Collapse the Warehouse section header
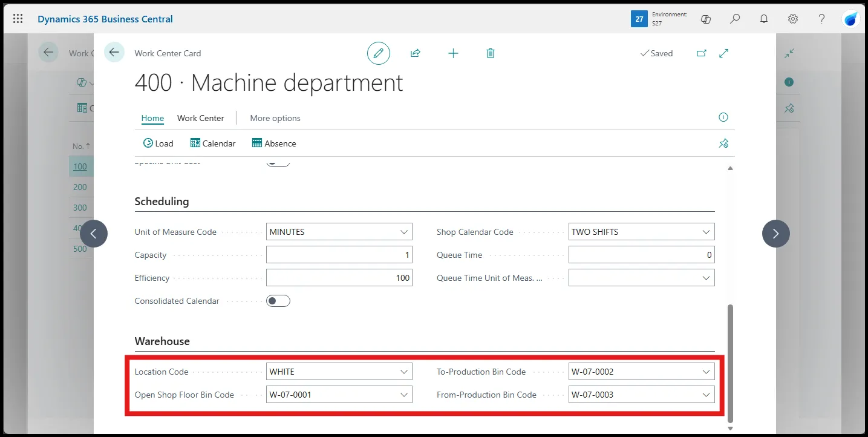Viewport: 868px width, 437px height. point(162,341)
